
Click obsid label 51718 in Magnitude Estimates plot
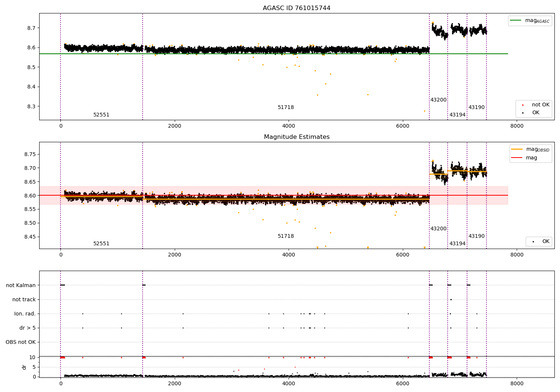(286, 236)
